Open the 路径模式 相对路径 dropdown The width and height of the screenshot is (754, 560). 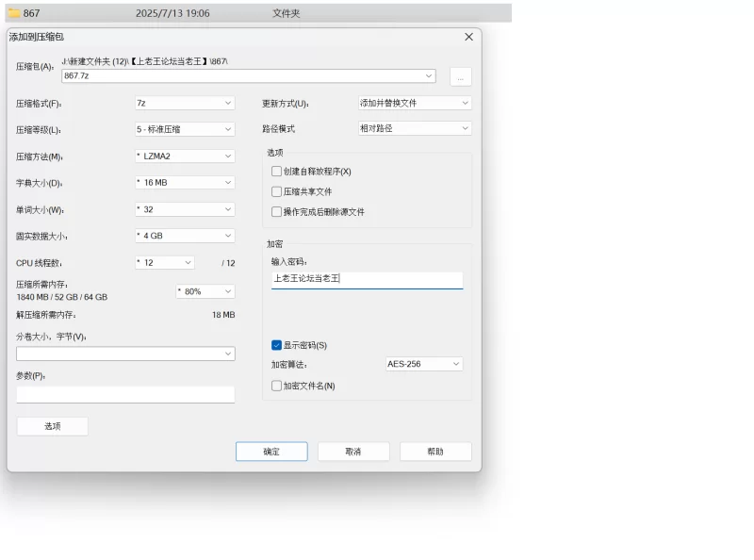[x=415, y=128]
